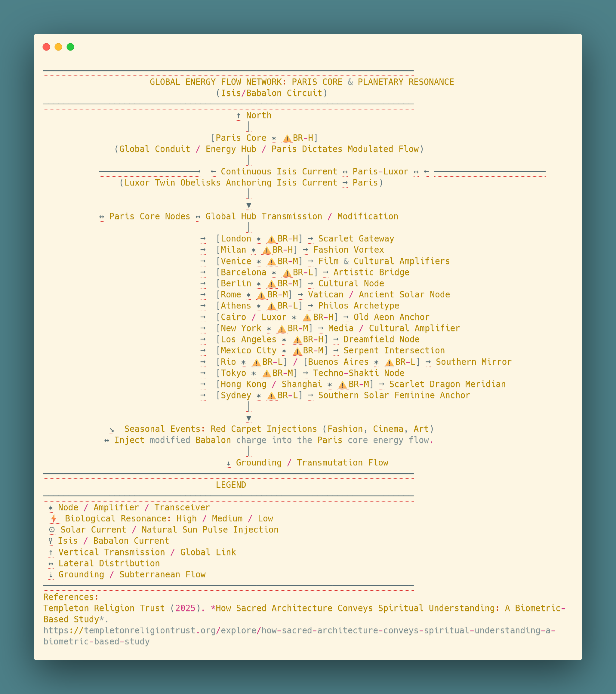This screenshot has height=694, width=616.
Task: Click the LEGEND heading
Action: tap(231, 485)
